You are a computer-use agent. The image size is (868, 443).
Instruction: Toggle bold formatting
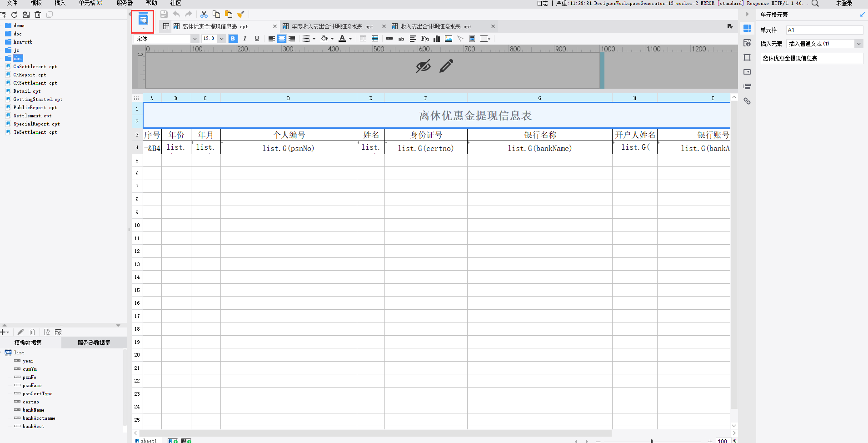click(x=233, y=39)
